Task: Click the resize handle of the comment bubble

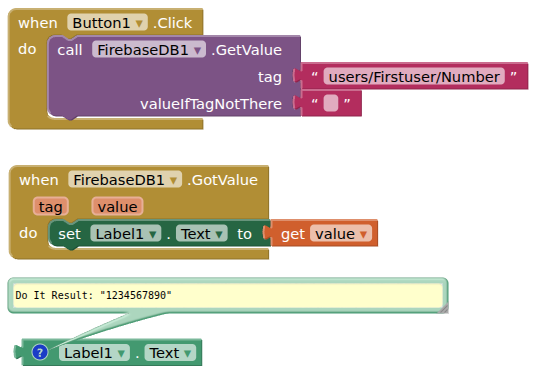Action: [x=444, y=309]
